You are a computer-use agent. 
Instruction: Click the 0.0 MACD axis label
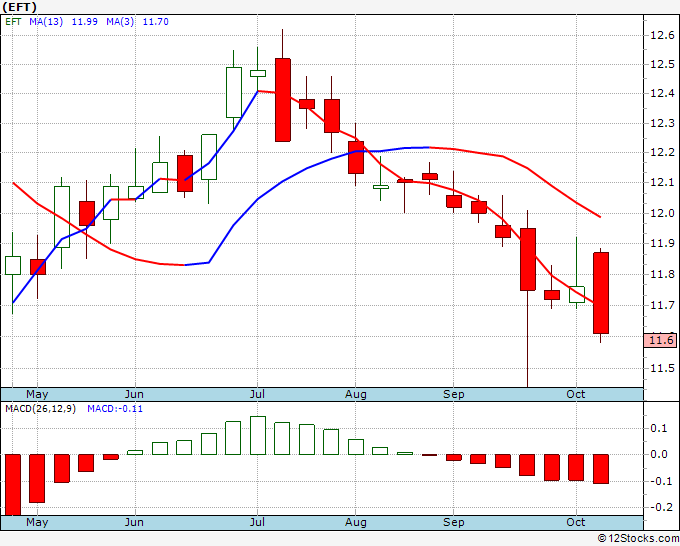click(659, 454)
